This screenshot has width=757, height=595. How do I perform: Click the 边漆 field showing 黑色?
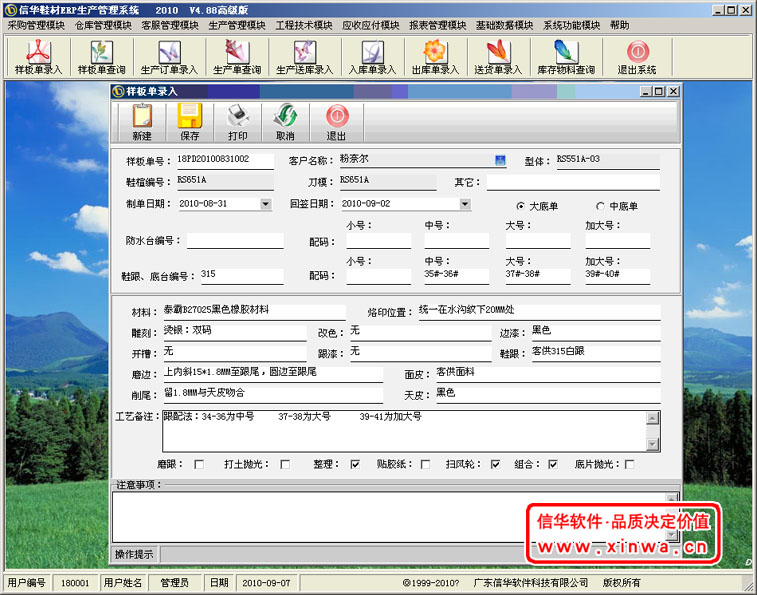pyautogui.click(x=596, y=333)
